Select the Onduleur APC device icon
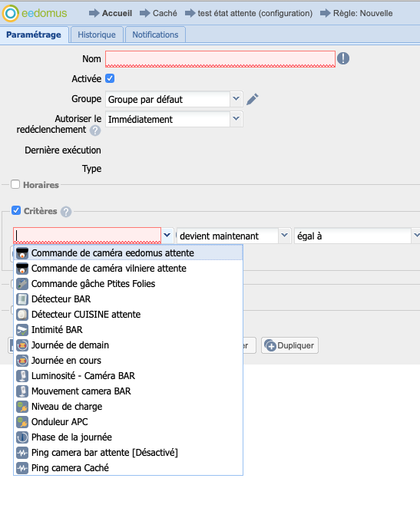The height and width of the screenshot is (508, 420). (22, 422)
